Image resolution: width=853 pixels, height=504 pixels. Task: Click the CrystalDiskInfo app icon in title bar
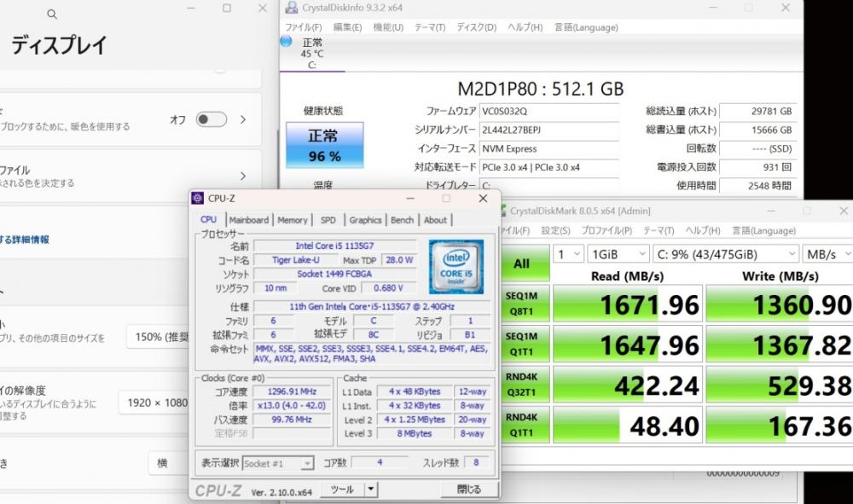(x=292, y=7)
